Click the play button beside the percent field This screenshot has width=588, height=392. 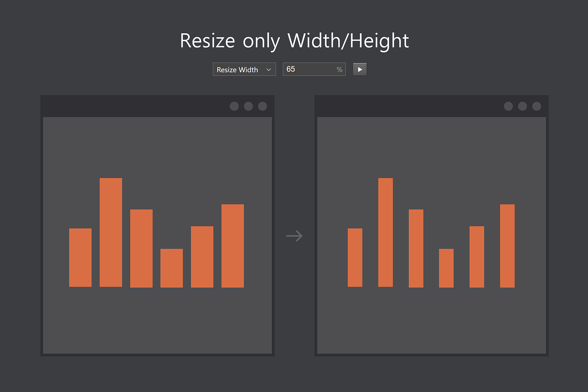point(360,70)
